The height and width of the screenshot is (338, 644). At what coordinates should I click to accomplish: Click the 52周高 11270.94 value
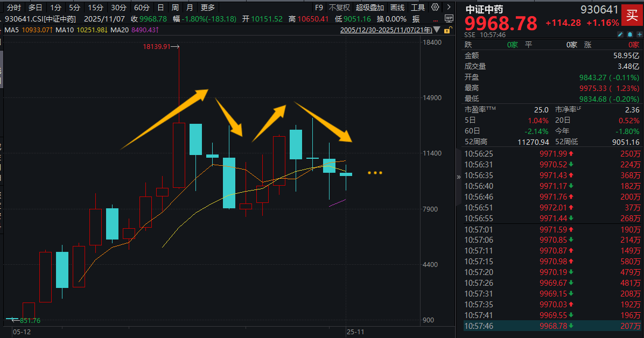[x=533, y=142]
